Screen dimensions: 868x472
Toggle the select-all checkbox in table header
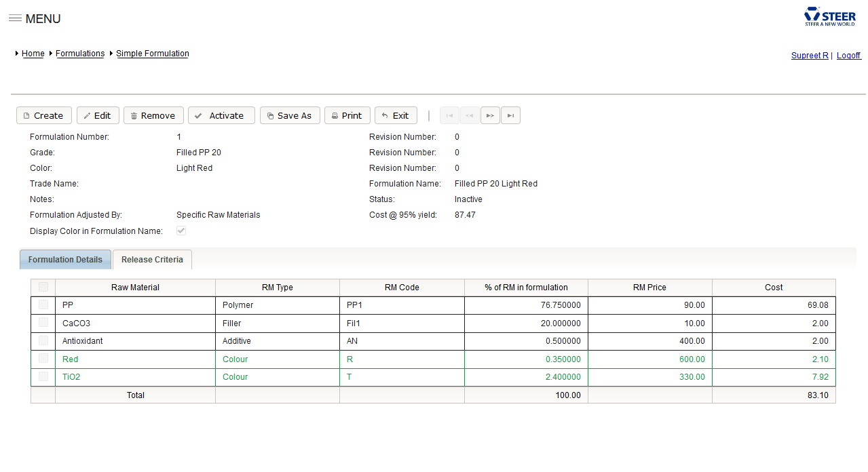pyautogui.click(x=43, y=287)
